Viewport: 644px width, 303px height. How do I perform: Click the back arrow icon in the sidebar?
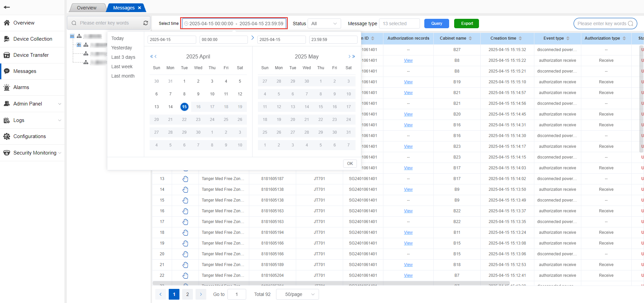(7, 7)
